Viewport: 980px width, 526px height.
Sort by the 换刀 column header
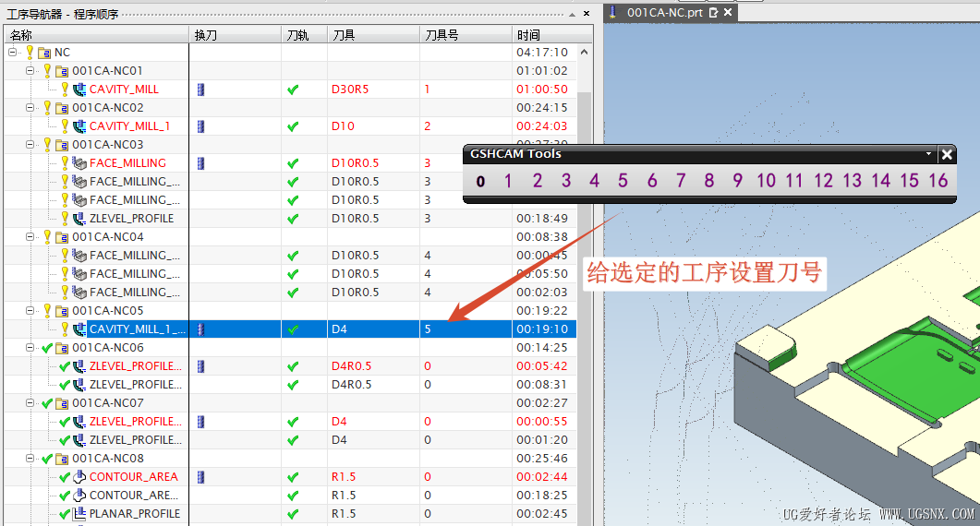[x=235, y=35]
